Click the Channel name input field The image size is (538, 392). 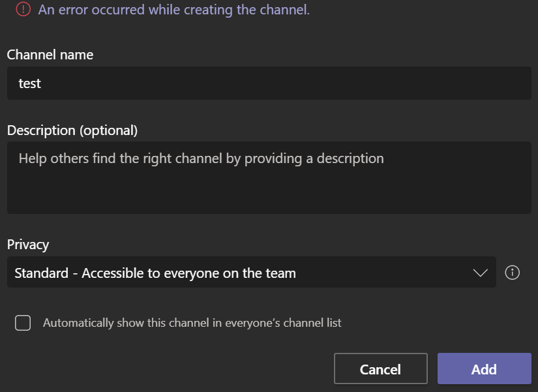coord(269,83)
